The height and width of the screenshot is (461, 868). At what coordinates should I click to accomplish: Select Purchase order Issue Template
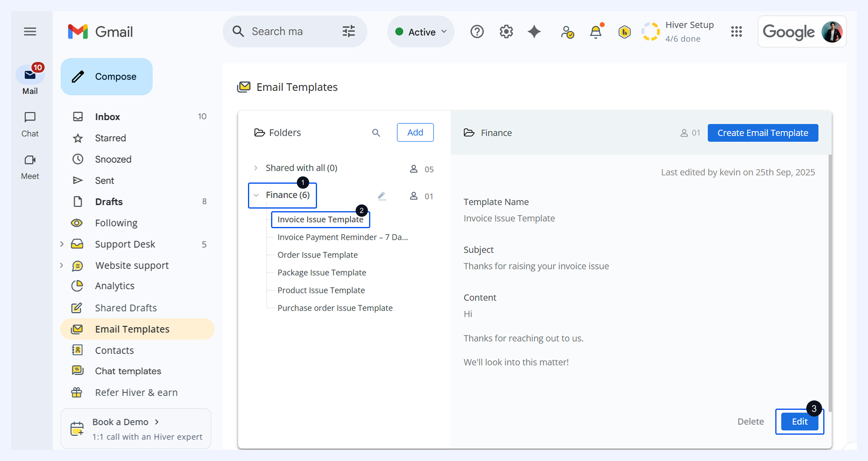[335, 308]
